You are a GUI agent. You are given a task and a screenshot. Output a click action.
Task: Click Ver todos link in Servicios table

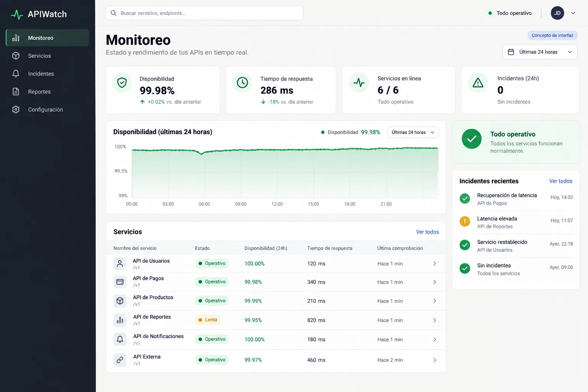pos(427,232)
